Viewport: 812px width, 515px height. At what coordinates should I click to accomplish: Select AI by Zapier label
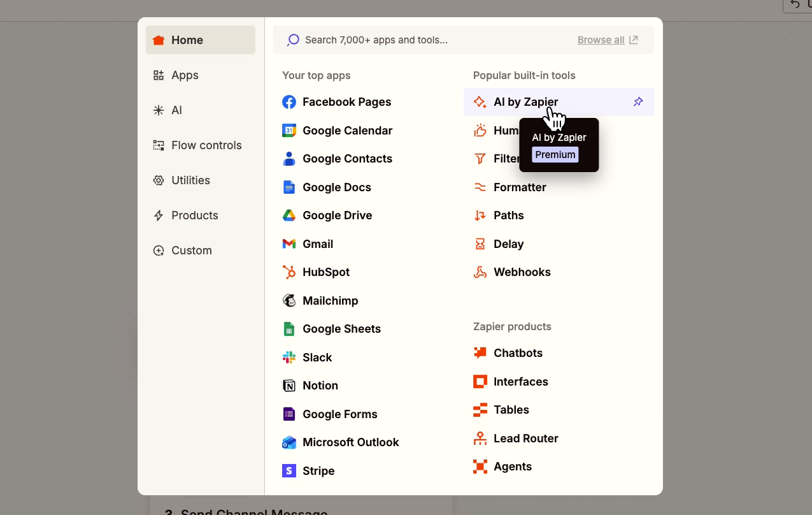coord(526,102)
